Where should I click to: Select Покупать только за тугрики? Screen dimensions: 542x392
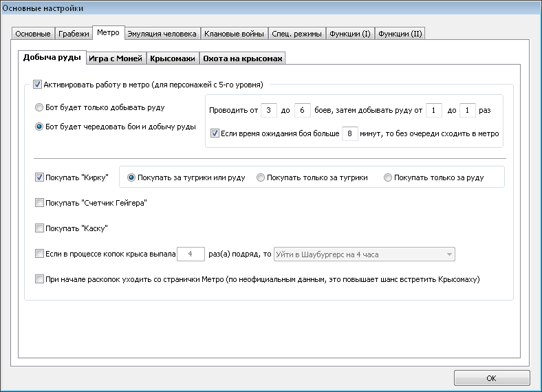click(x=260, y=177)
